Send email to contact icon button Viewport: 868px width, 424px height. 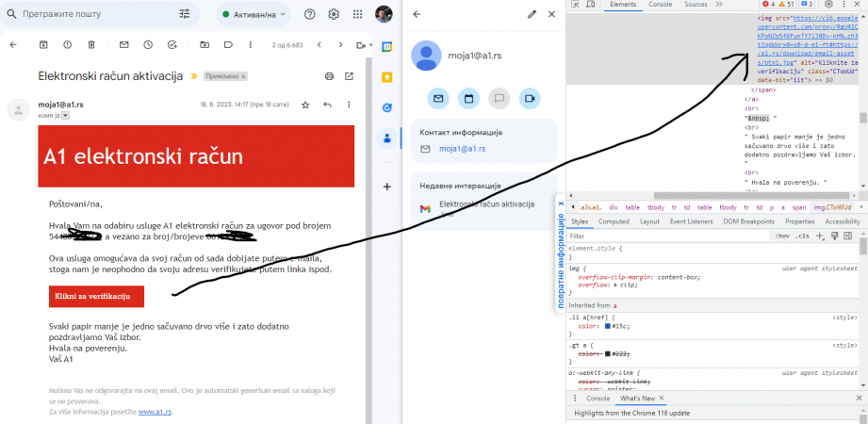coord(438,99)
